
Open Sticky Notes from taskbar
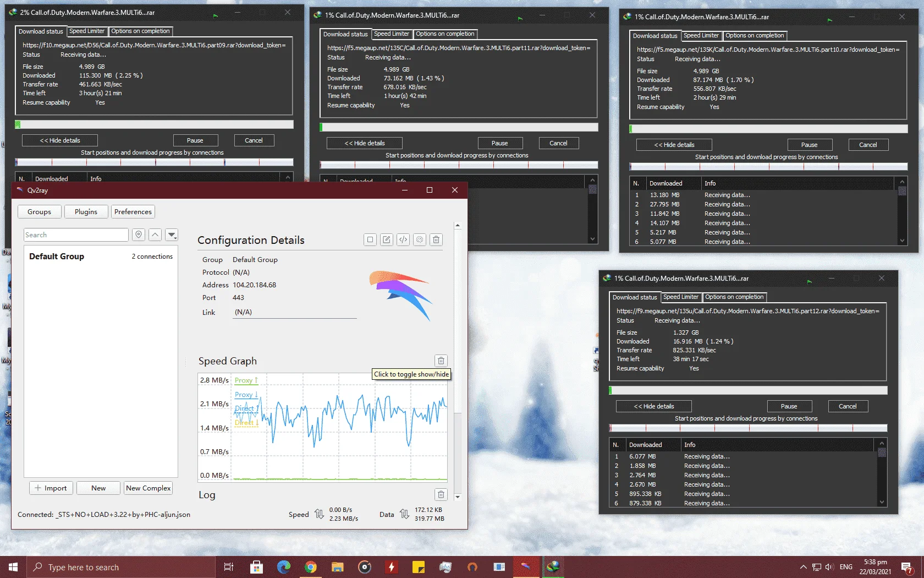[x=419, y=567]
